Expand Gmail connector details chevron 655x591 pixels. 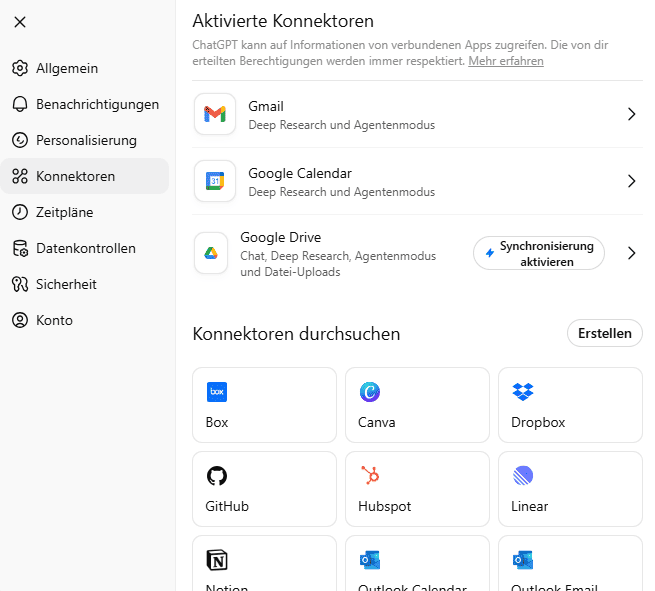point(631,114)
